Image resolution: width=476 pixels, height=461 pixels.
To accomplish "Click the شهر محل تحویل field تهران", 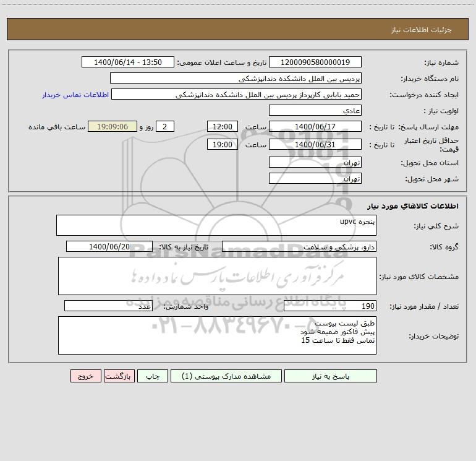I will coord(315,178).
